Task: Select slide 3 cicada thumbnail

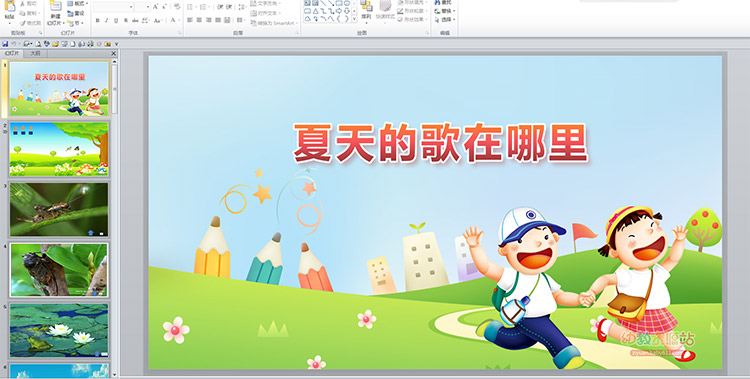Action: click(x=59, y=210)
